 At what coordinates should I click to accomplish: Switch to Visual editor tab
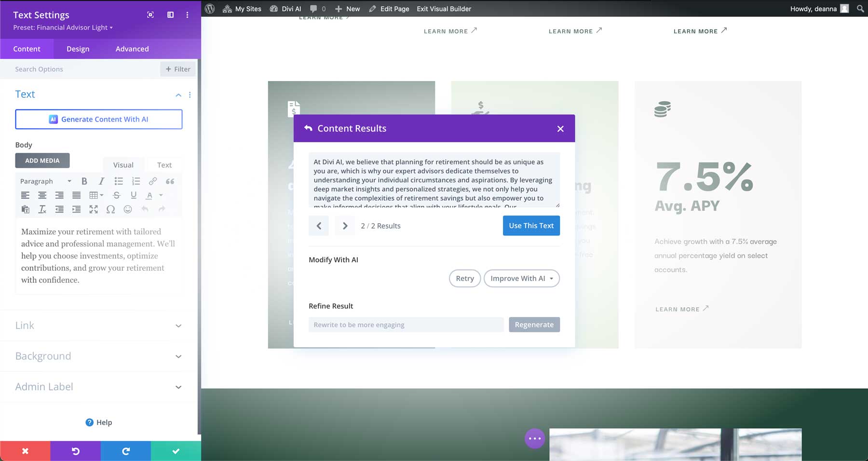coord(123,165)
